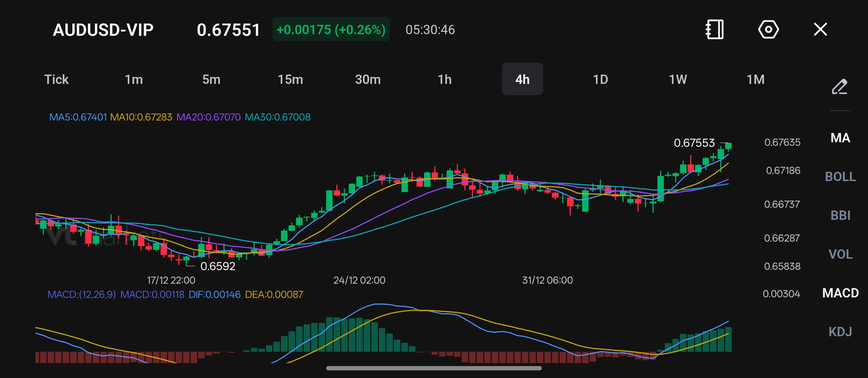The height and width of the screenshot is (378, 868).
Task: Choose the 1h timeframe
Action: pos(444,80)
